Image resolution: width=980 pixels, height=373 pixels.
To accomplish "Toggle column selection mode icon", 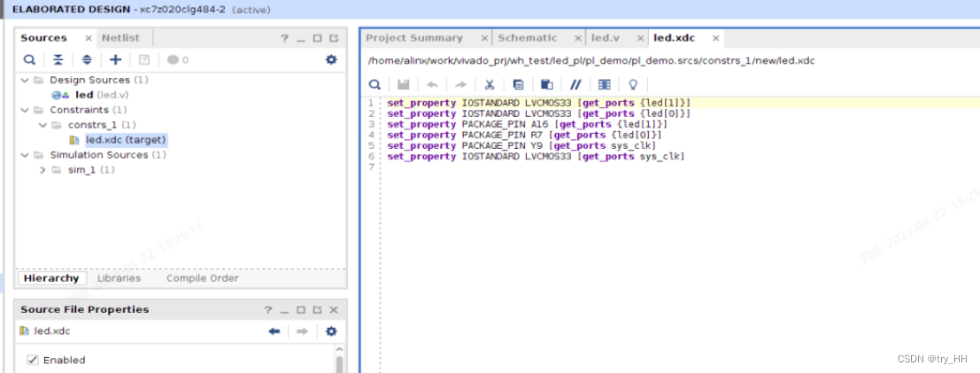I will pyautogui.click(x=605, y=84).
